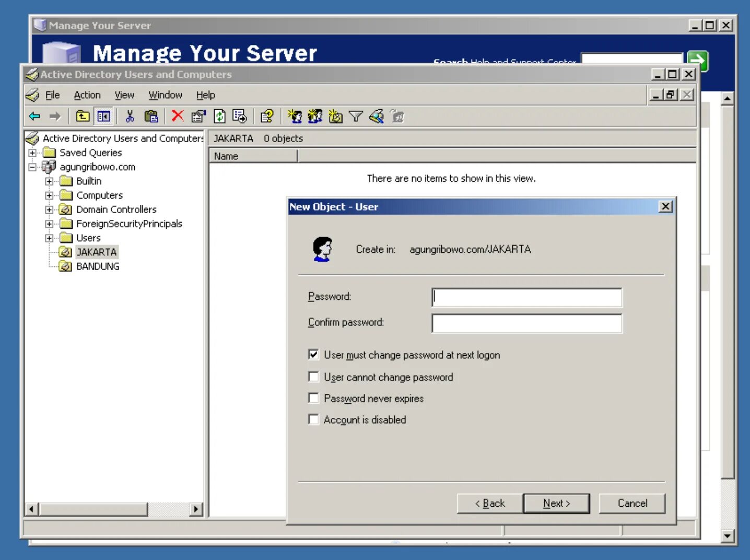Check 'Account is disabled' option
This screenshot has width=750, height=560.
pyautogui.click(x=313, y=419)
